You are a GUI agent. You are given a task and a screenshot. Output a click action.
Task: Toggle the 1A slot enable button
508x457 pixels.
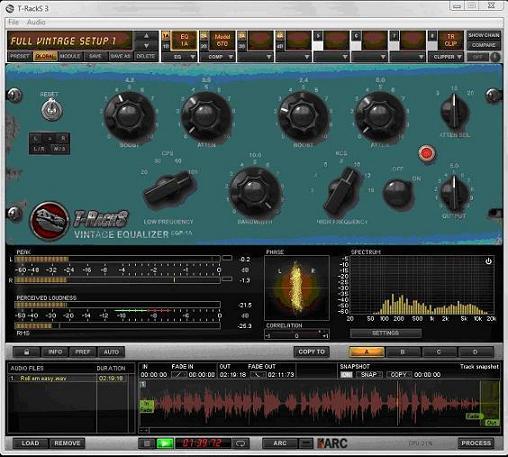[x=166, y=36]
